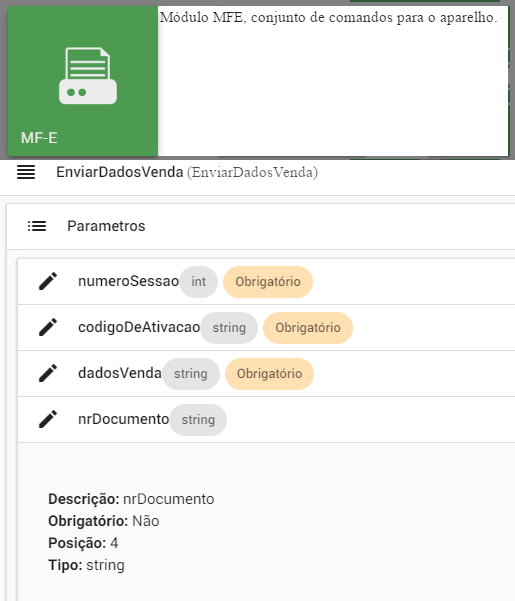The image size is (515, 601).
Task: Click the pencil icon for dadosVenda
Action: point(48,373)
